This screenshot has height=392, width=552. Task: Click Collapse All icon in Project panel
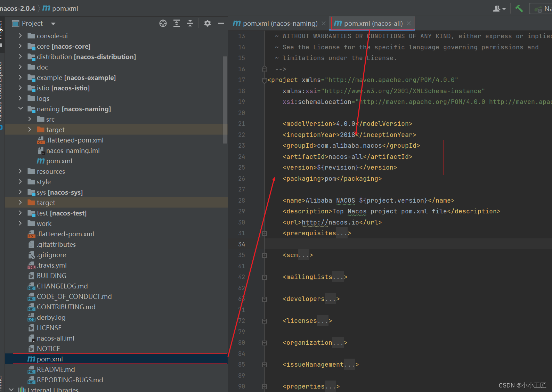190,23
